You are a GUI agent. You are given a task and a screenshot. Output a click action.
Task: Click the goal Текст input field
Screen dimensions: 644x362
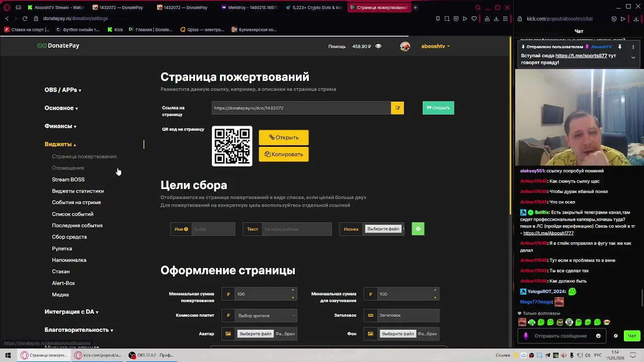point(296,229)
